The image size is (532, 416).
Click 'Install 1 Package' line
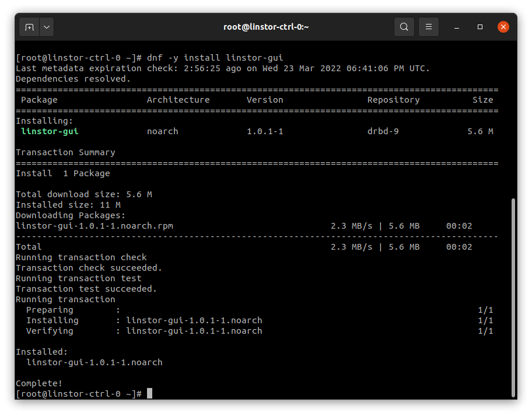coord(63,173)
